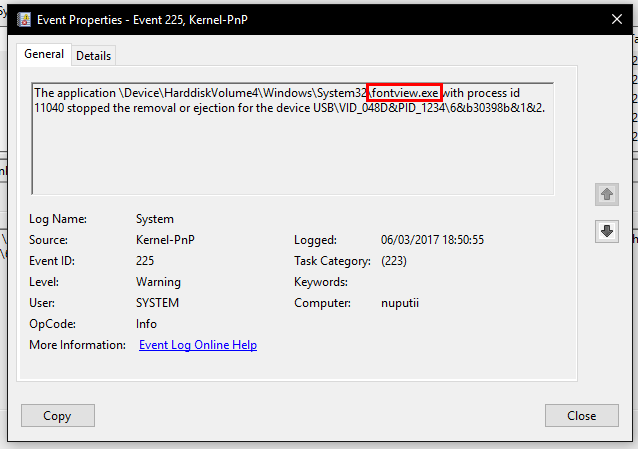This screenshot has width=638, height=449.
Task: Click the Task Category value (223)
Action: (x=397, y=261)
